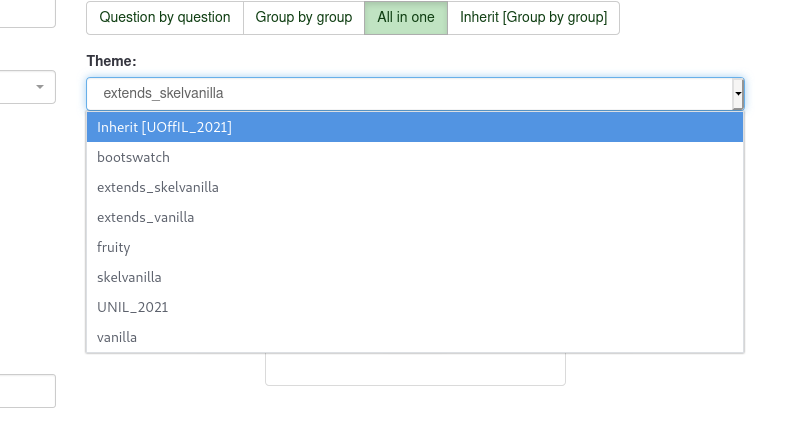Choose Inherit [Group by group] option
This screenshot has width=787, height=432.
(x=534, y=18)
